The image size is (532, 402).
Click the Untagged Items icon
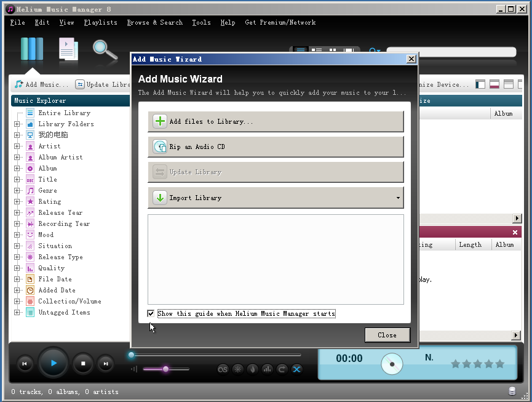pos(30,312)
